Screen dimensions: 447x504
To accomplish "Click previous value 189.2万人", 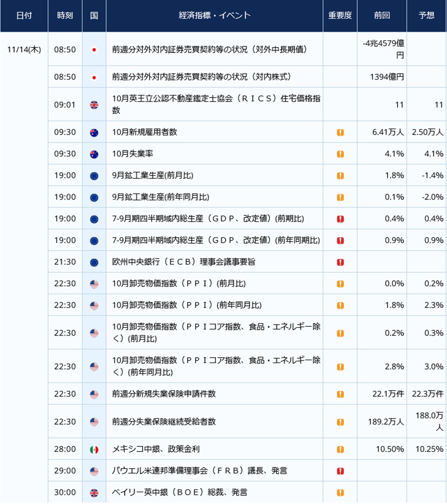I will coord(386,422).
